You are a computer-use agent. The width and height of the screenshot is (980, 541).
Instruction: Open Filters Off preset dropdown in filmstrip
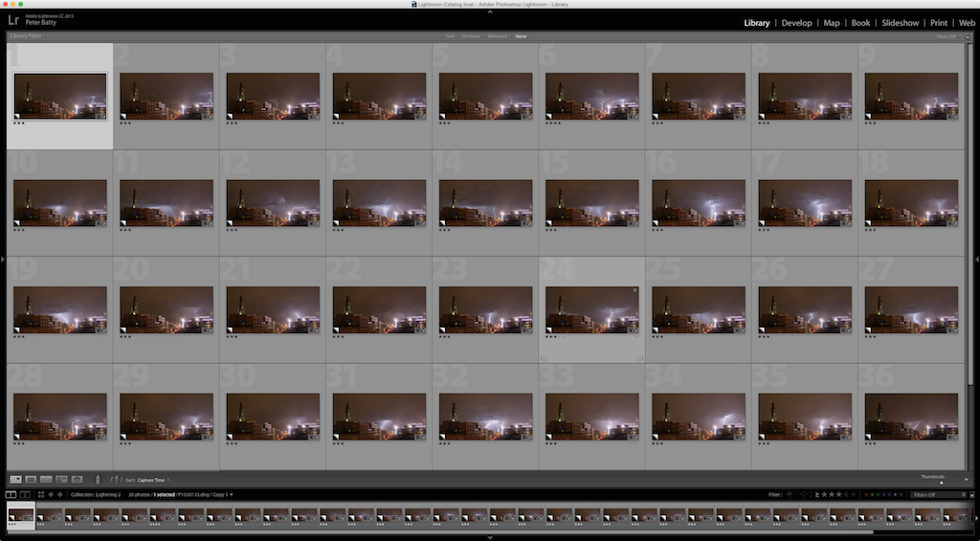(x=936, y=494)
